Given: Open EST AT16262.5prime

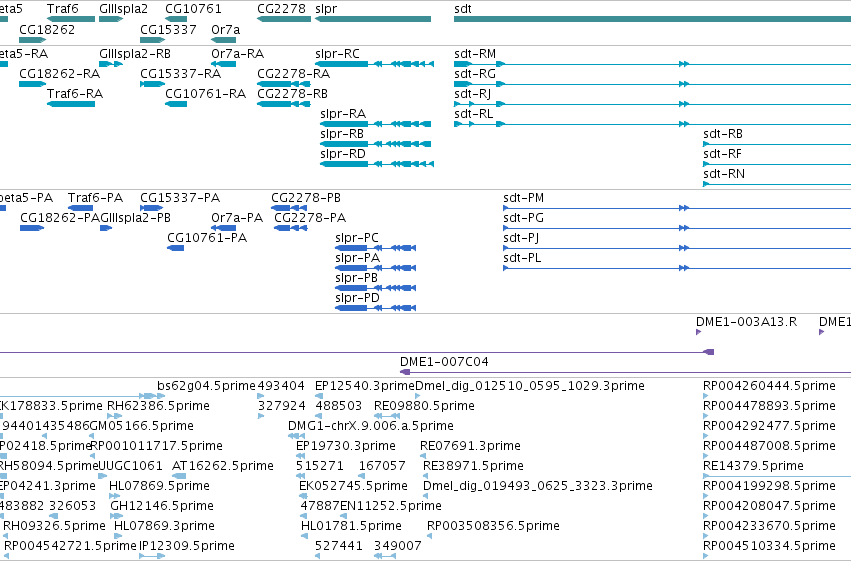Looking at the screenshot, I should (223, 466).
